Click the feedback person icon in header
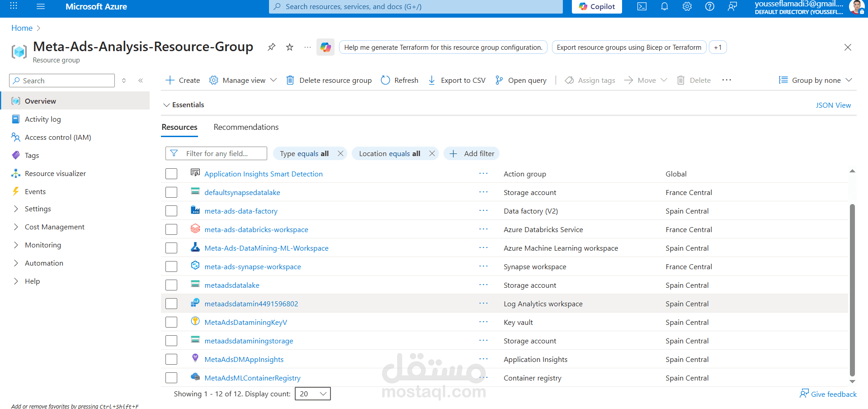This screenshot has width=868, height=409. (732, 6)
